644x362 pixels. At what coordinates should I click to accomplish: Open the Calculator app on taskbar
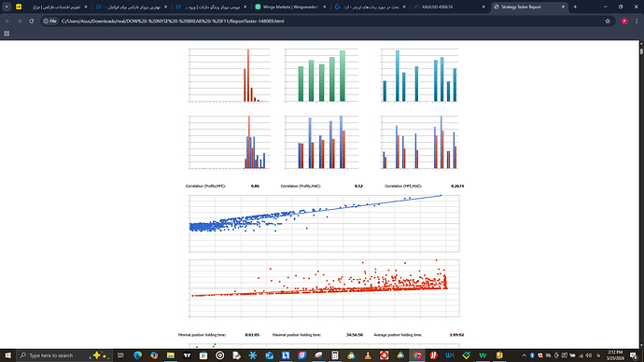(x=335, y=355)
